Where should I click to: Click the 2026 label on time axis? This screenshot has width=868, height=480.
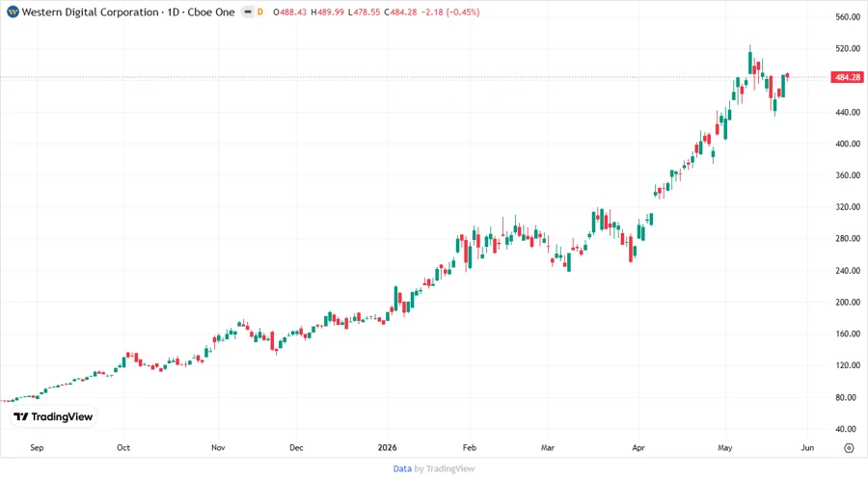(x=388, y=447)
